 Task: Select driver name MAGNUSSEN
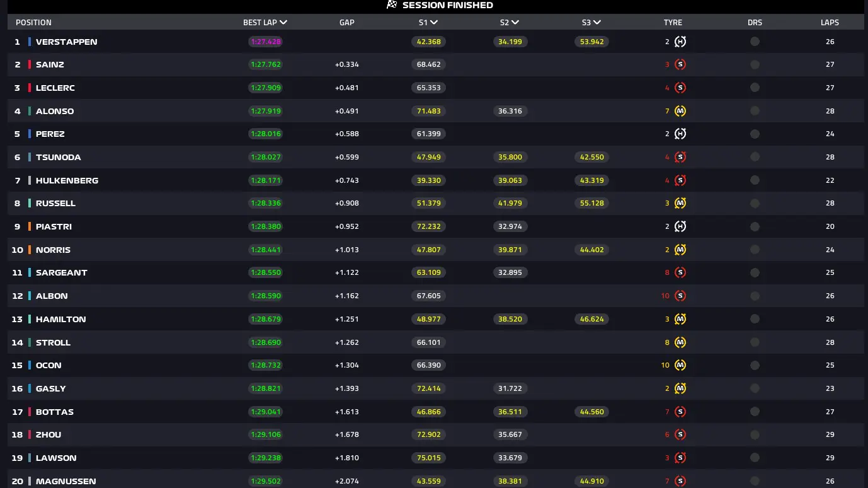coord(66,481)
